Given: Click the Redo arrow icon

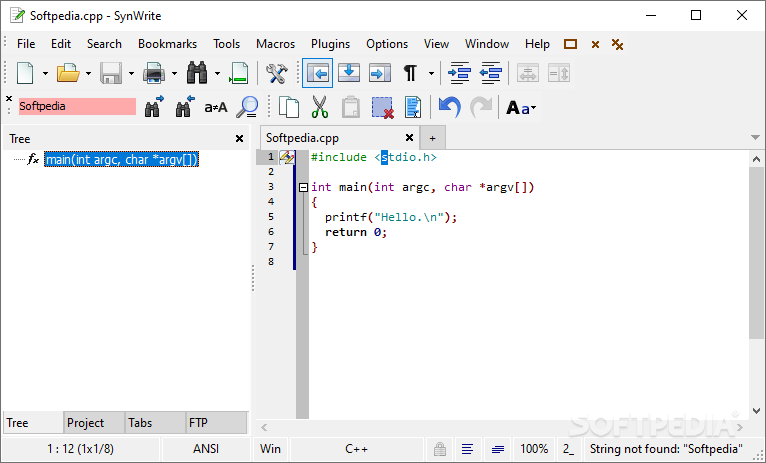Looking at the screenshot, I should pyautogui.click(x=481, y=107).
